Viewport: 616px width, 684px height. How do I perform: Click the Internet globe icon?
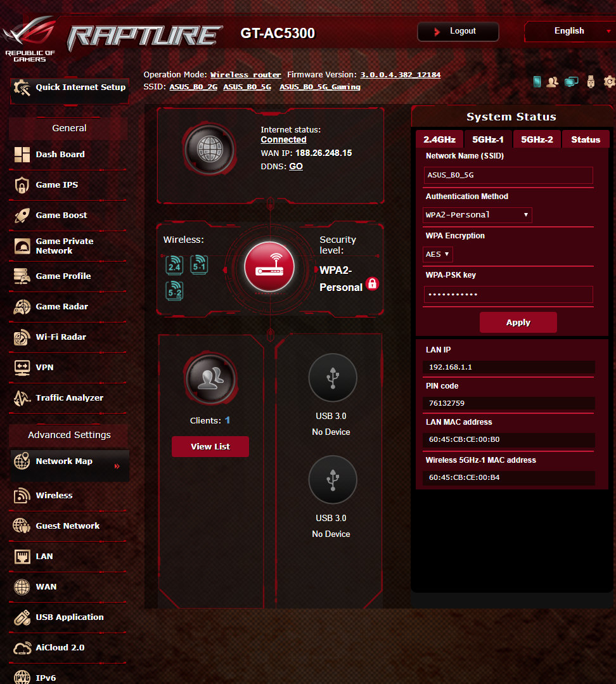pos(210,150)
